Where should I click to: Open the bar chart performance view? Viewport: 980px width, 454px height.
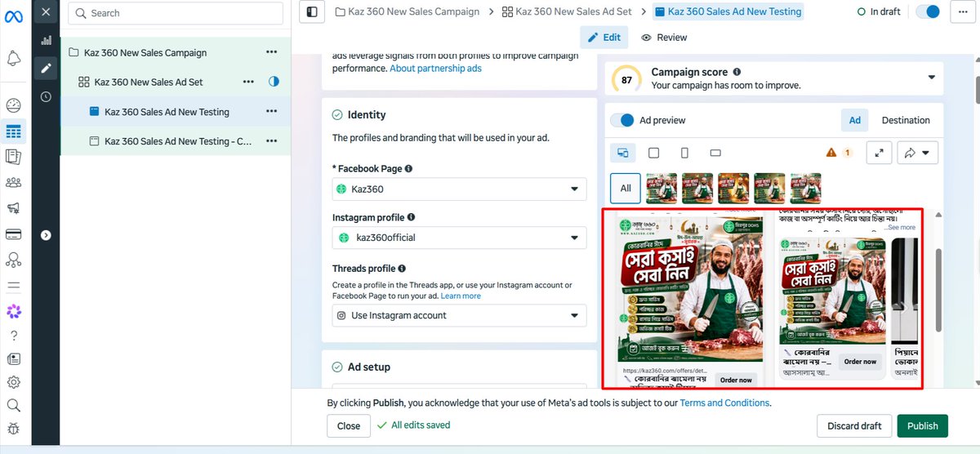(46, 40)
